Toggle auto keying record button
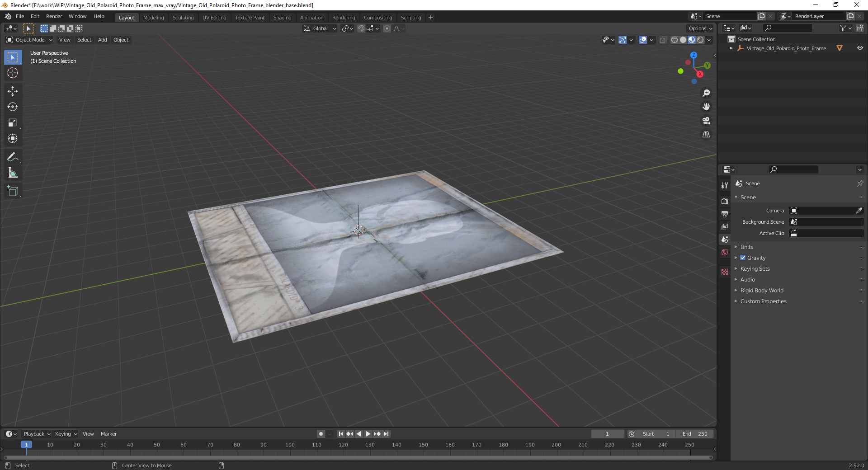The height and width of the screenshot is (470, 868). pyautogui.click(x=321, y=434)
